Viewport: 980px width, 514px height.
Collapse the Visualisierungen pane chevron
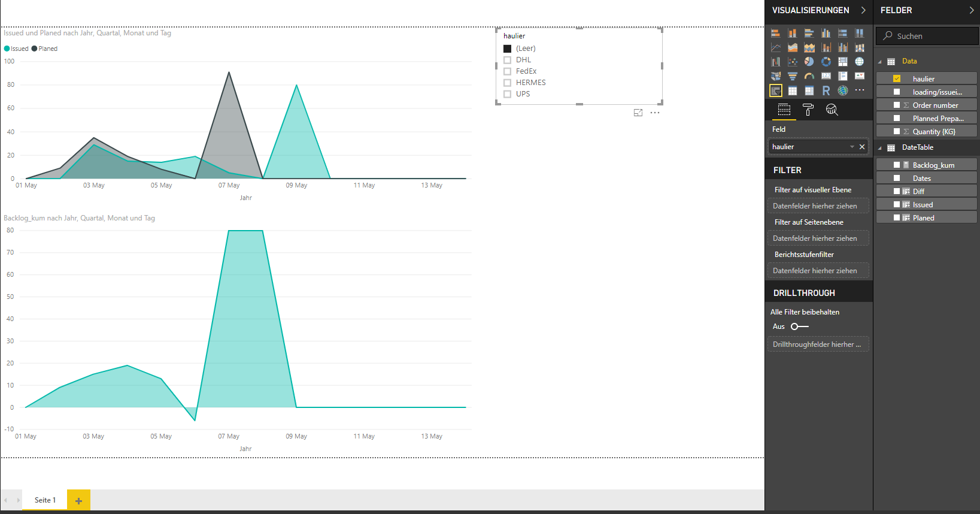pos(863,10)
